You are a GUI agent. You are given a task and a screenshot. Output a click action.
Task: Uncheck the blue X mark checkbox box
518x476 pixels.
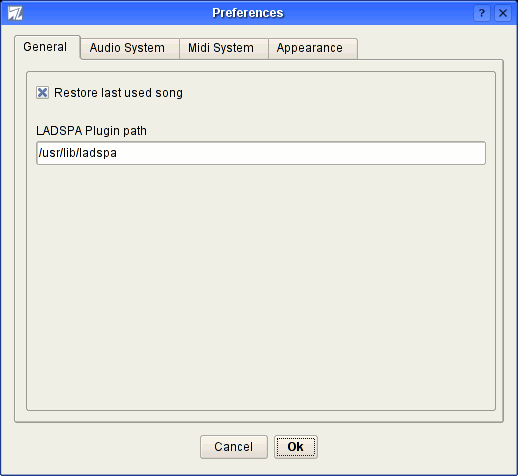pos(43,93)
